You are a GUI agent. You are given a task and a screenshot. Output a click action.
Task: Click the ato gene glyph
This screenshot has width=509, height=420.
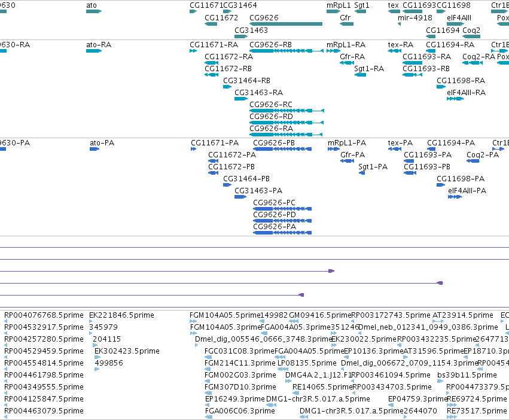(x=94, y=11)
